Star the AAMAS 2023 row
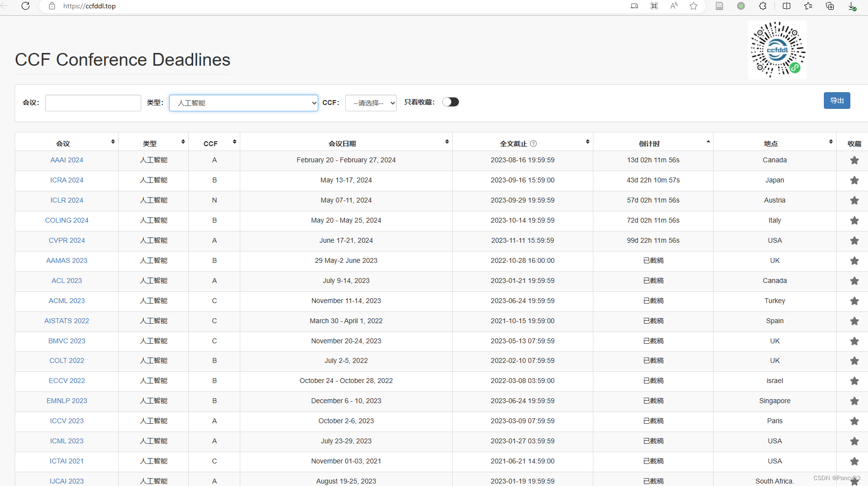The image size is (868, 486). pos(854,261)
